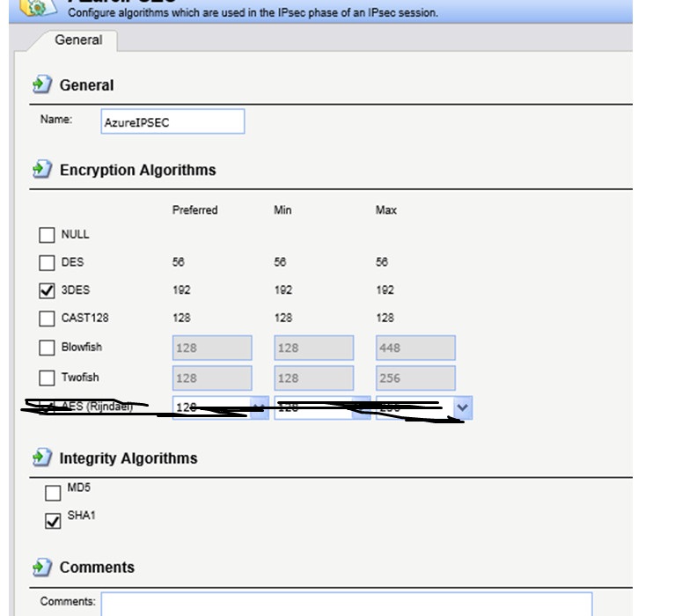
Task: Click the Twofish Preferred key size field
Action: [x=212, y=378]
